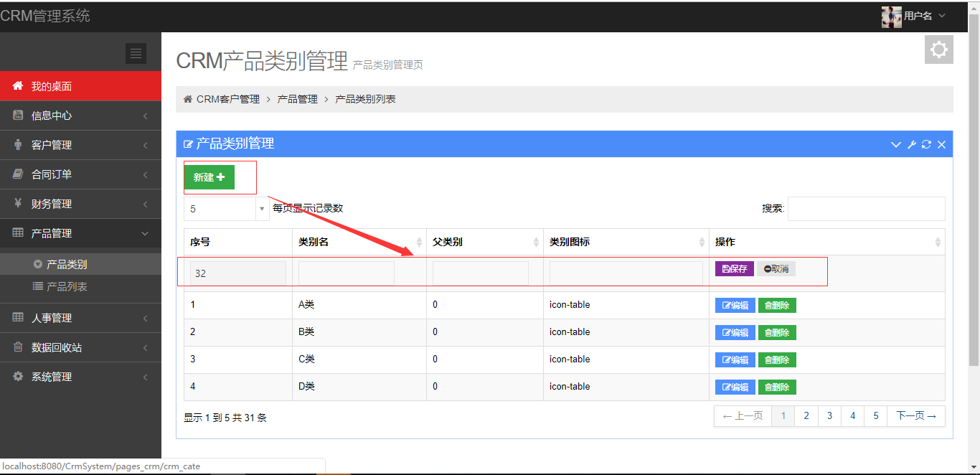Click the 类别名 input in new row
The width and height of the screenshot is (980, 475).
(347, 273)
